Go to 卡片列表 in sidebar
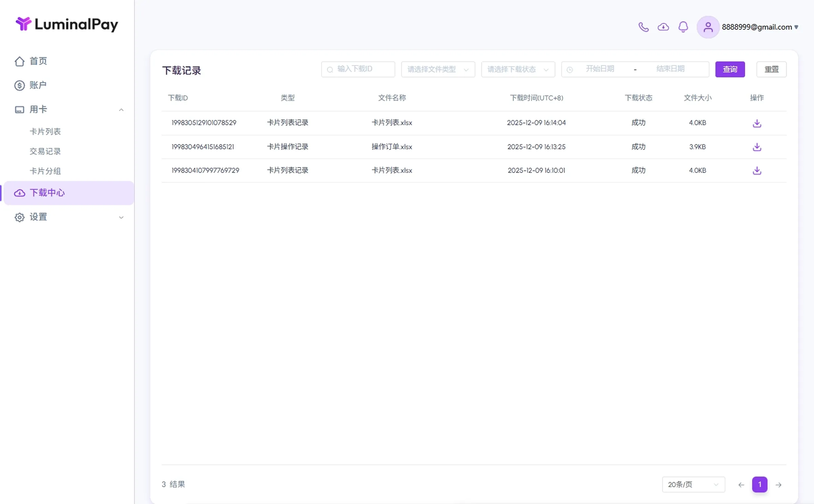This screenshot has width=814, height=504. click(x=45, y=132)
